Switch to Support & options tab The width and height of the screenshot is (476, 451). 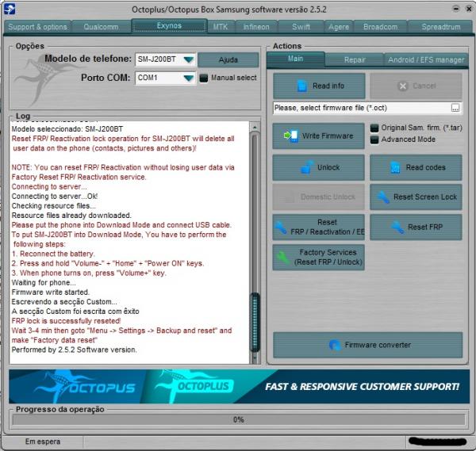pyautogui.click(x=37, y=27)
